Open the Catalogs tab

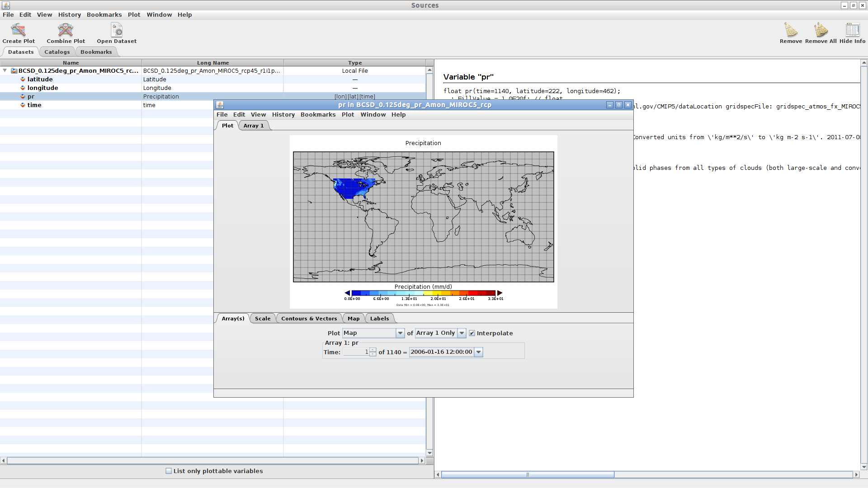tap(57, 52)
